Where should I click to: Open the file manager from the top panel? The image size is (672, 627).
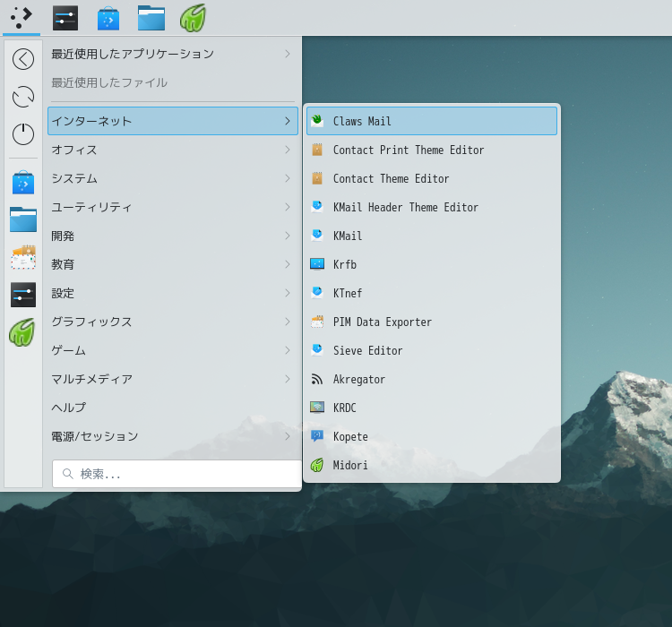click(x=151, y=18)
